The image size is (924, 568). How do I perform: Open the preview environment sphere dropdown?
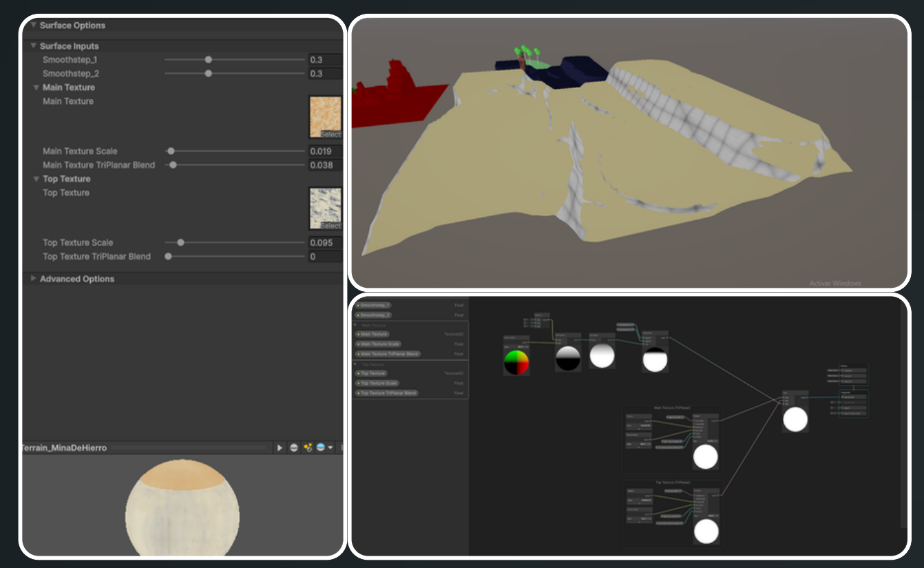[x=324, y=448]
